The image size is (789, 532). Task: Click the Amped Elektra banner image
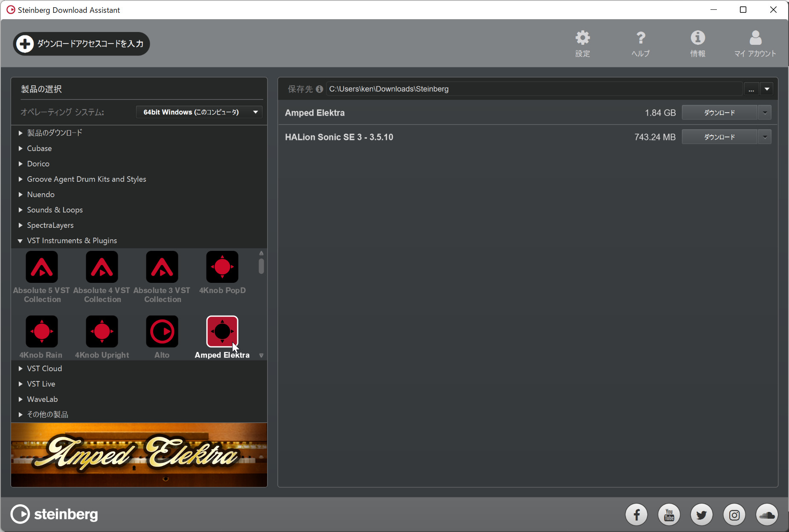(x=139, y=455)
